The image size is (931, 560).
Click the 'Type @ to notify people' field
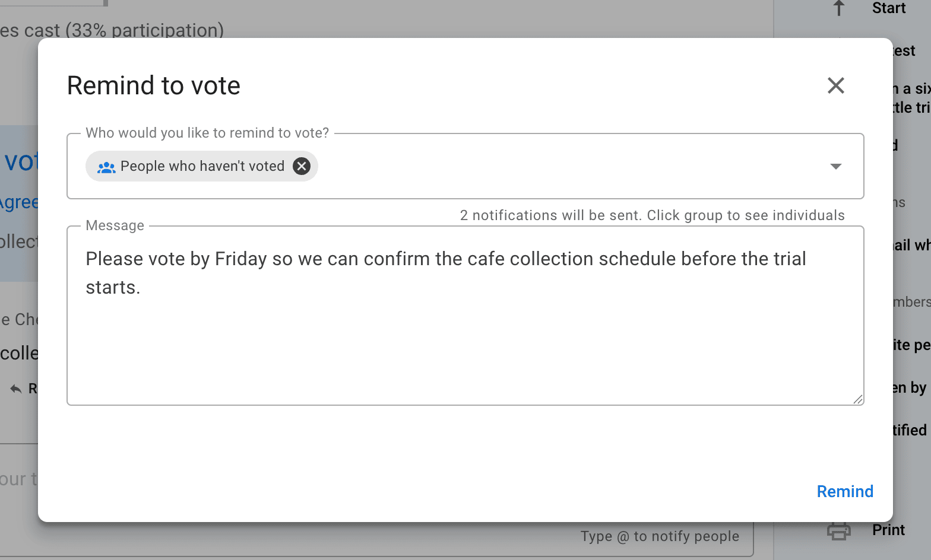click(x=659, y=536)
